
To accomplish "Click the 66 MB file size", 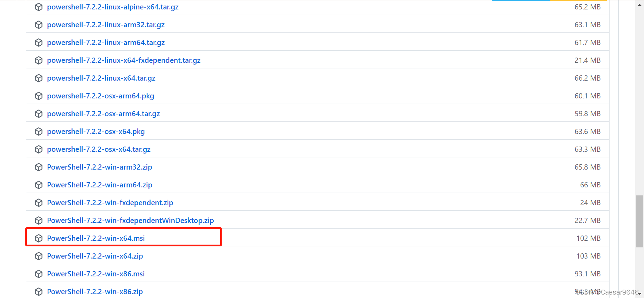I will point(590,185).
